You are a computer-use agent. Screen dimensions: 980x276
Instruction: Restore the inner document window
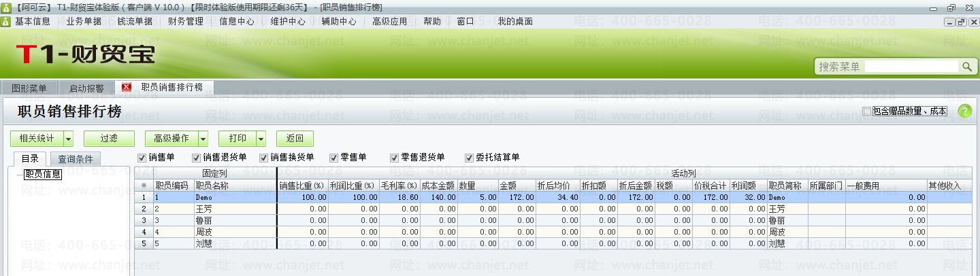point(961,22)
